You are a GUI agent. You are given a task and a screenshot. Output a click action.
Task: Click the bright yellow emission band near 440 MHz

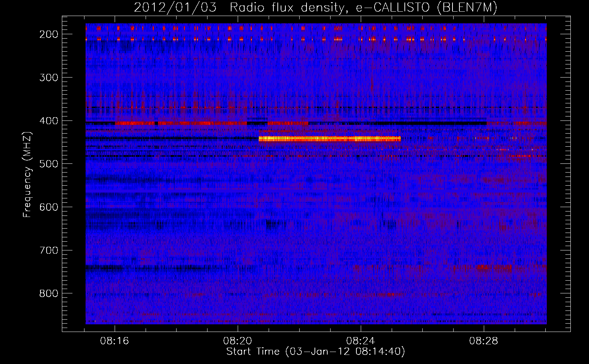click(x=329, y=139)
